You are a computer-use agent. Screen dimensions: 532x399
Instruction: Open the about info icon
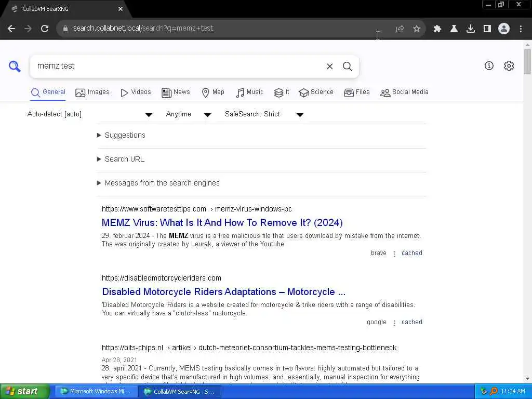489,66
